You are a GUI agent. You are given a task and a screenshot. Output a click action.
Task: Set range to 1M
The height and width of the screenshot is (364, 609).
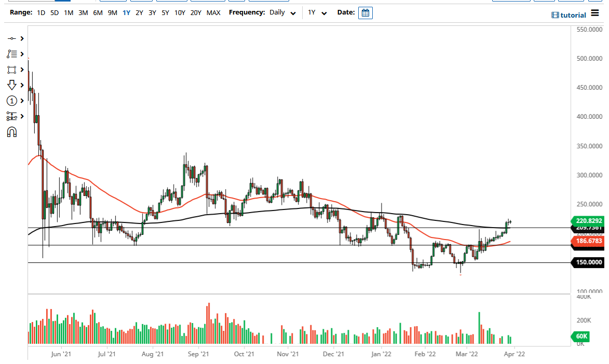(x=69, y=13)
